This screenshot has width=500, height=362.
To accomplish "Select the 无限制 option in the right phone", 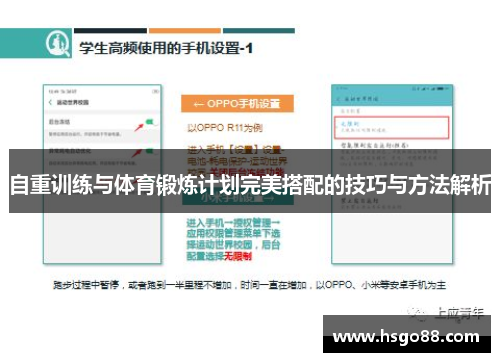I will click(391, 127).
